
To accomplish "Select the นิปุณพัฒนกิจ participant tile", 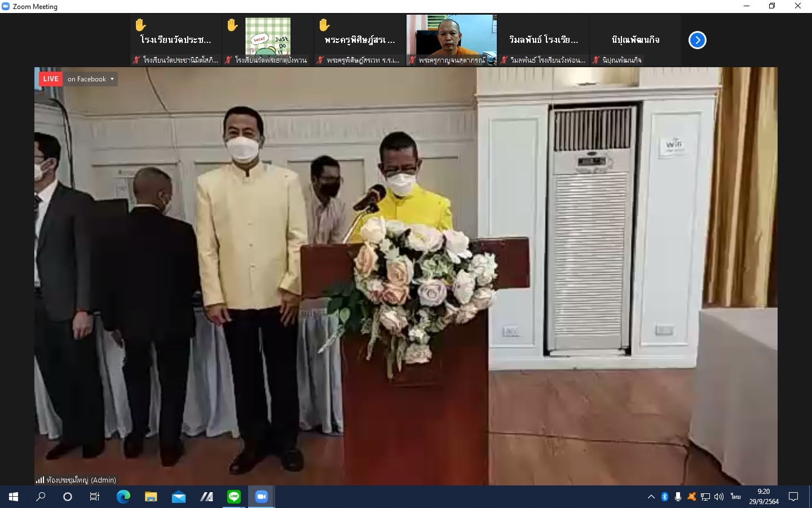I will [x=635, y=40].
